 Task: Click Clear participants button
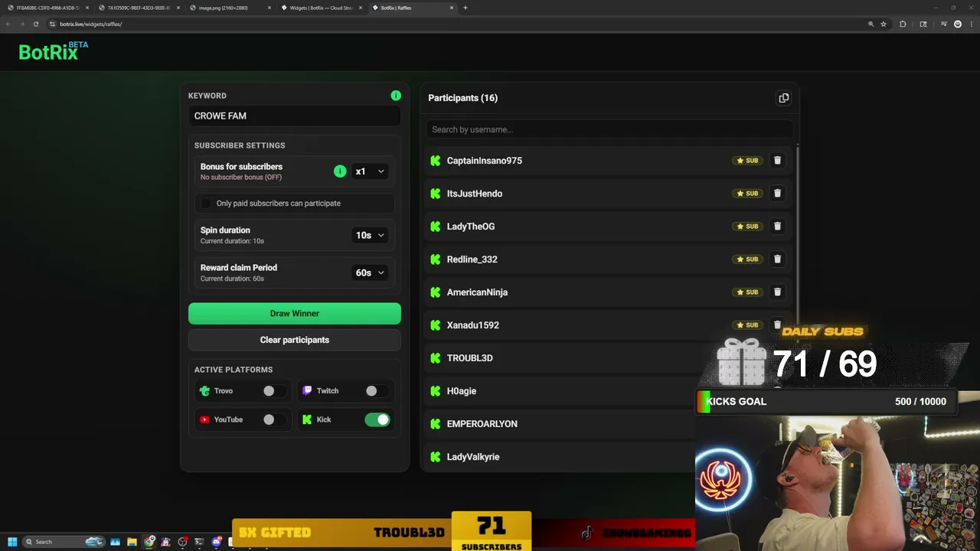click(x=295, y=340)
